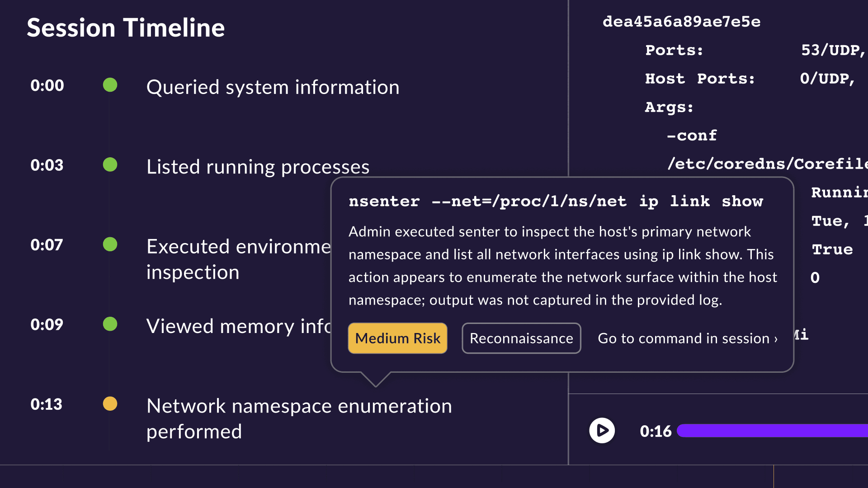Open the 'Go to command in session' link
This screenshot has height=488, width=868.
pos(687,338)
